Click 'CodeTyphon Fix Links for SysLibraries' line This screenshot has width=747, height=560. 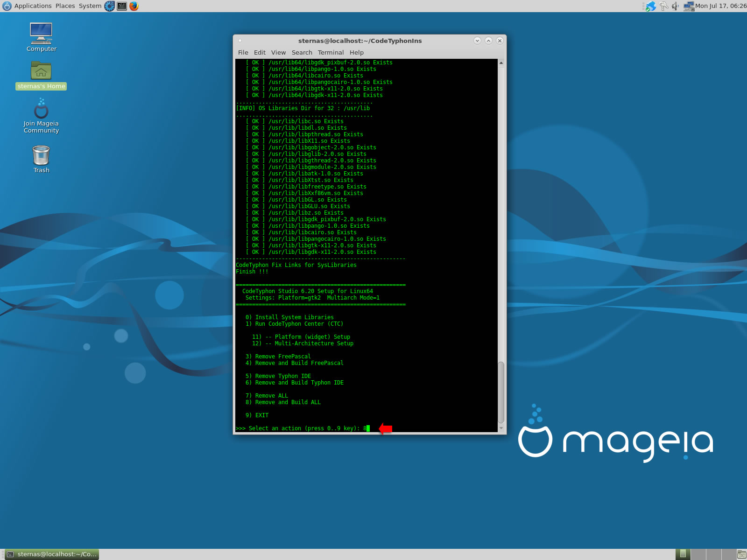296,265
